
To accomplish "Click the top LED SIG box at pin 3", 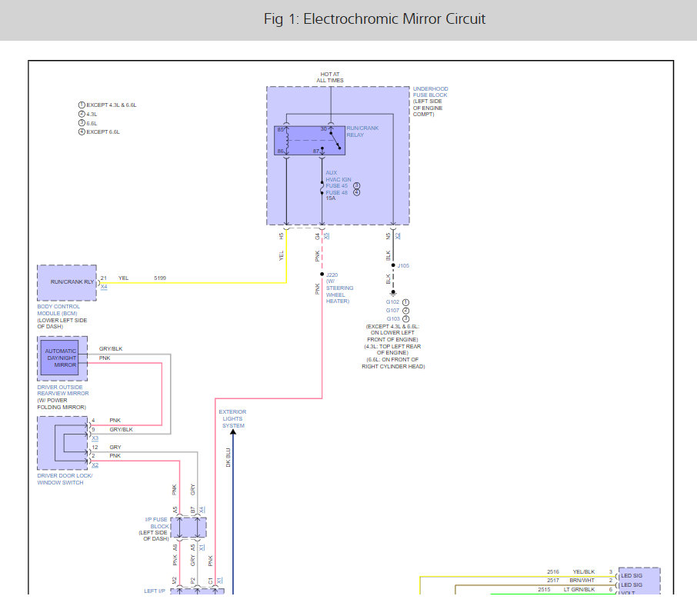I will coord(639,573).
